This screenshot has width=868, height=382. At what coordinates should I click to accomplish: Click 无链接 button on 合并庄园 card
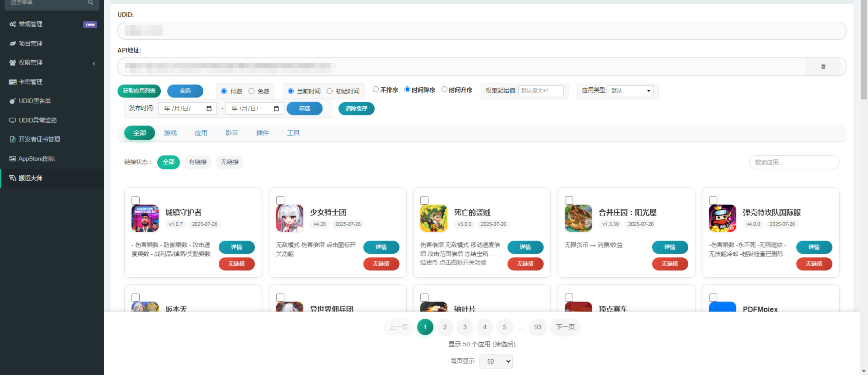pos(670,263)
